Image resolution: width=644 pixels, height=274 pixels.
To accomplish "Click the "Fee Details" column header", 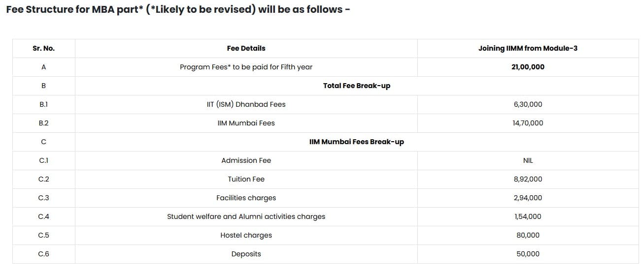I will [246, 48].
